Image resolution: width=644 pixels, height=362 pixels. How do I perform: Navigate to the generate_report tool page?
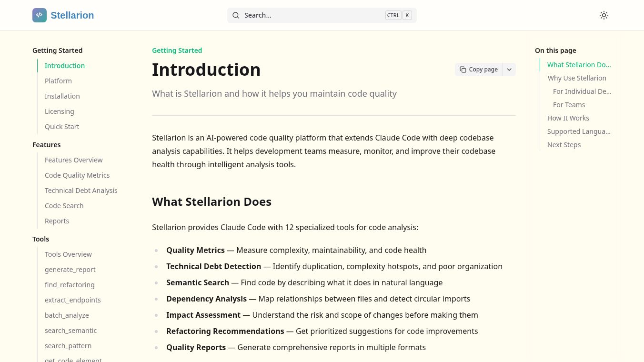pyautogui.click(x=70, y=270)
